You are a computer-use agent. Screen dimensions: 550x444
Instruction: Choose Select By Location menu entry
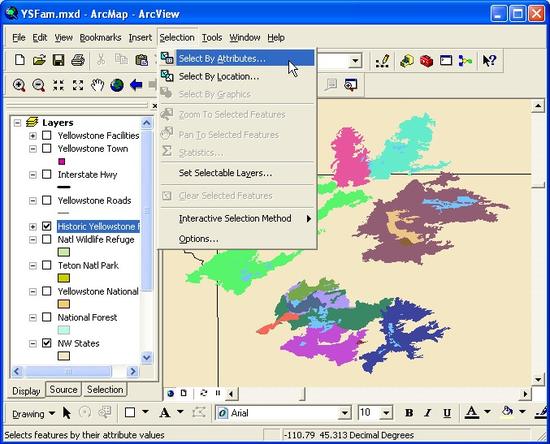point(219,76)
